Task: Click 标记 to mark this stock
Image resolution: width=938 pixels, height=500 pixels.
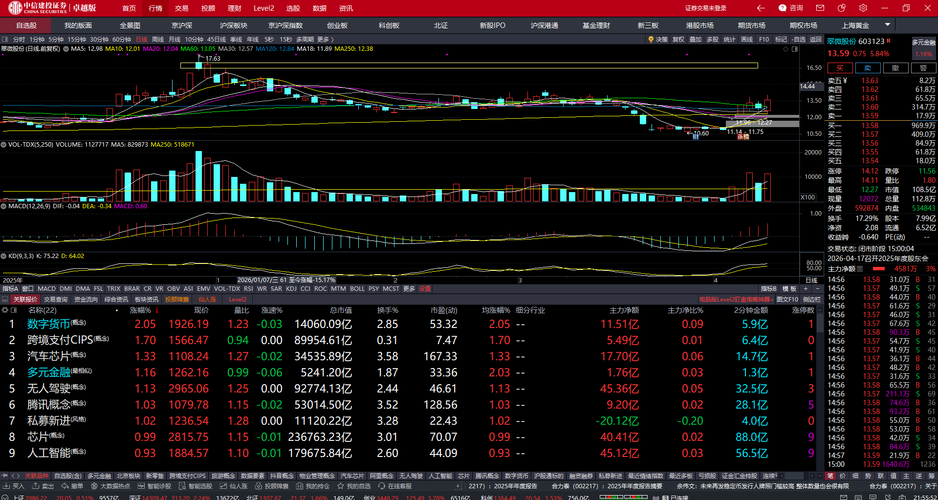Action: [781, 39]
